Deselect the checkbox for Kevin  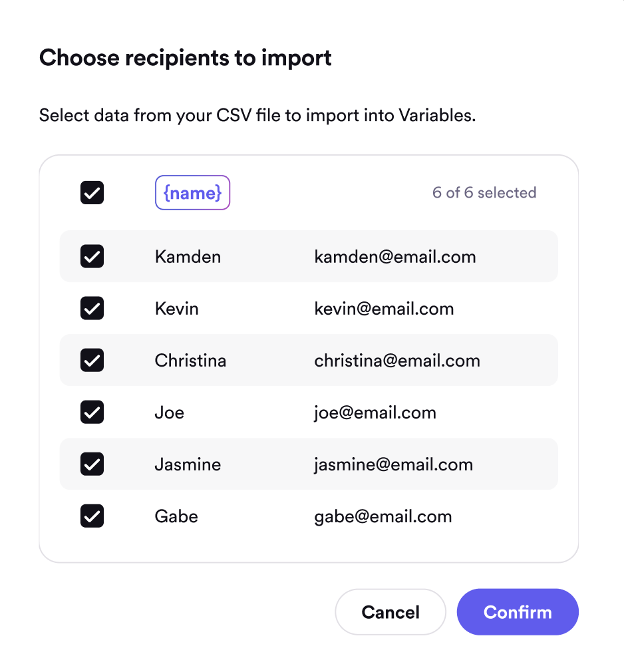tap(92, 309)
